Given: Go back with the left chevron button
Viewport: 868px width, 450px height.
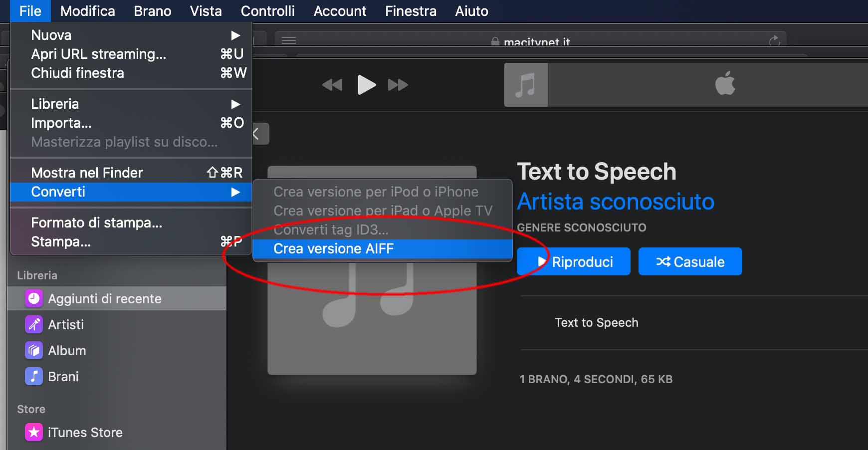Looking at the screenshot, I should [x=260, y=134].
